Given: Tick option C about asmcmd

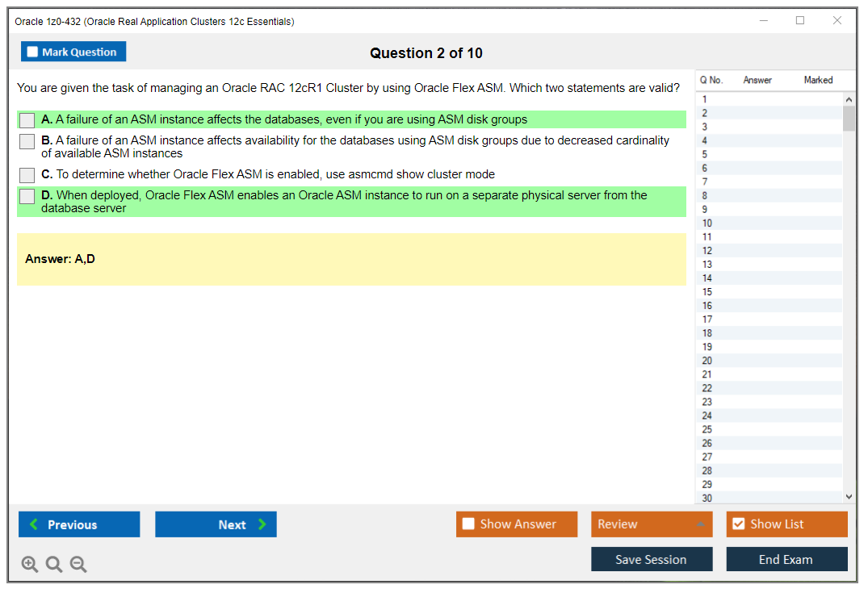Looking at the screenshot, I should pyautogui.click(x=27, y=175).
